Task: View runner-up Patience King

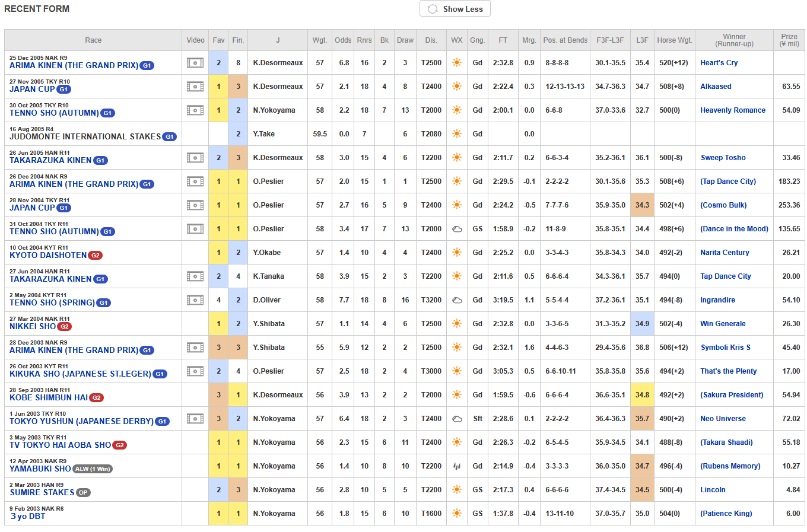Action: point(726,514)
